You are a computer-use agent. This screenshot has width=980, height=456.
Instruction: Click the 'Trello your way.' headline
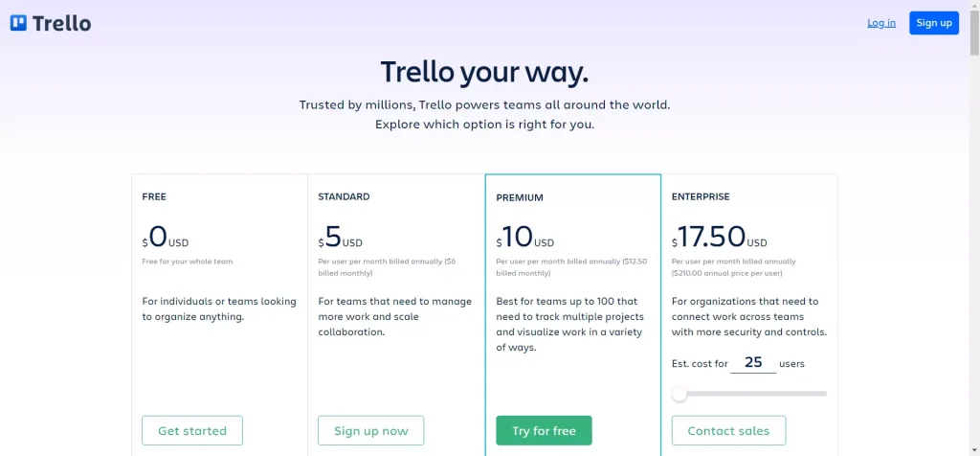(x=484, y=72)
